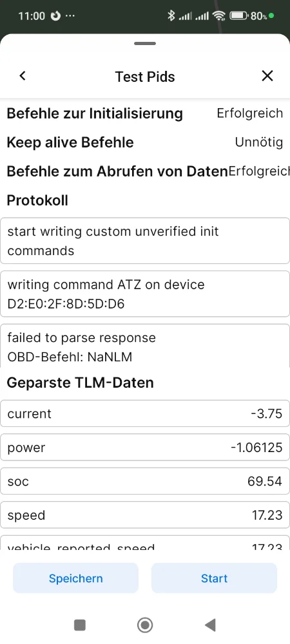Tap the power value row
Viewport: 290px width, 644px height.
tap(145, 448)
